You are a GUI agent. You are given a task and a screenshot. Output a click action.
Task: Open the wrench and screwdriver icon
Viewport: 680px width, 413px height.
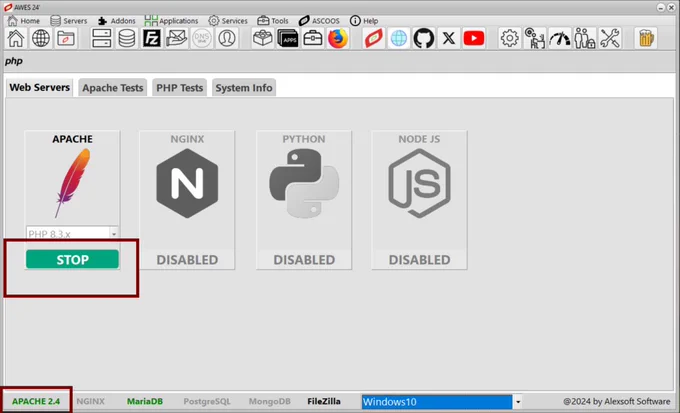click(x=610, y=38)
